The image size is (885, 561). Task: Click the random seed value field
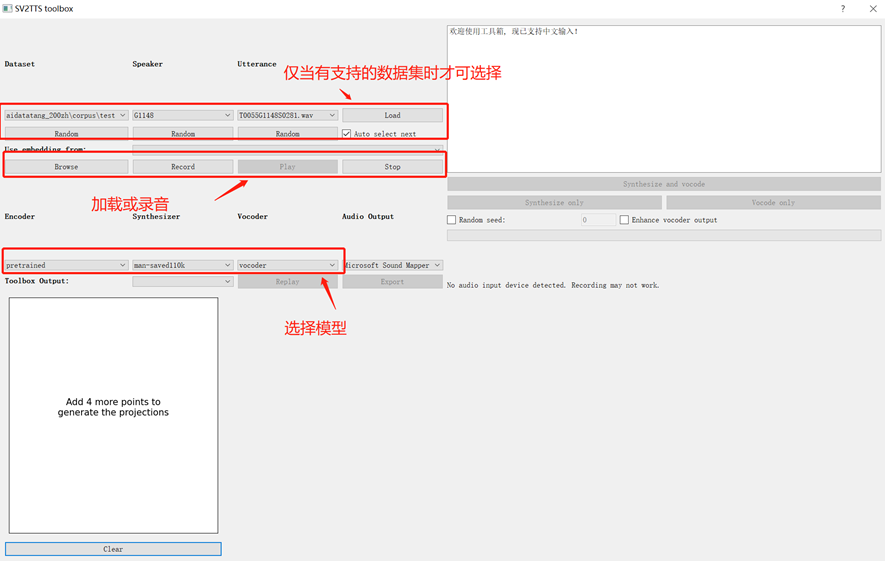pyautogui.click(x=598, y=220)
